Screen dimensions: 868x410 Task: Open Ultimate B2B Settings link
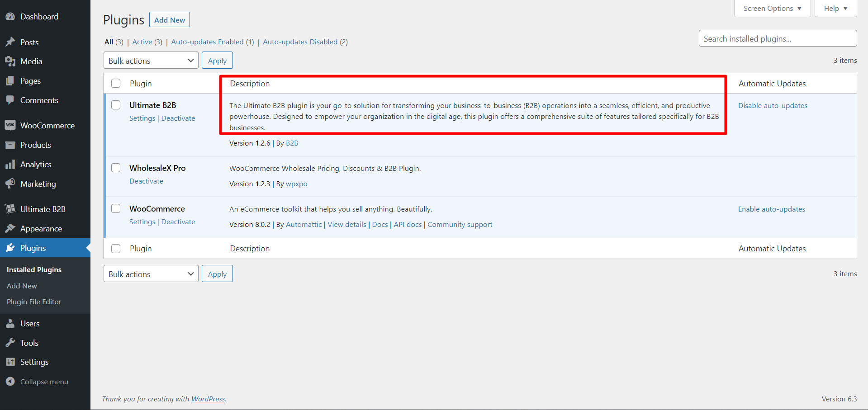click(x=142, y=118)
